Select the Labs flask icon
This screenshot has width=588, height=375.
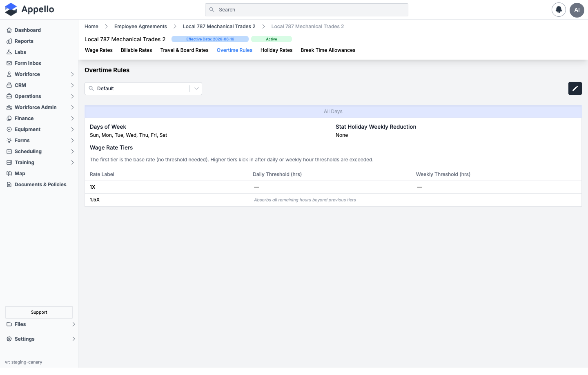click(x=9, y=52)
